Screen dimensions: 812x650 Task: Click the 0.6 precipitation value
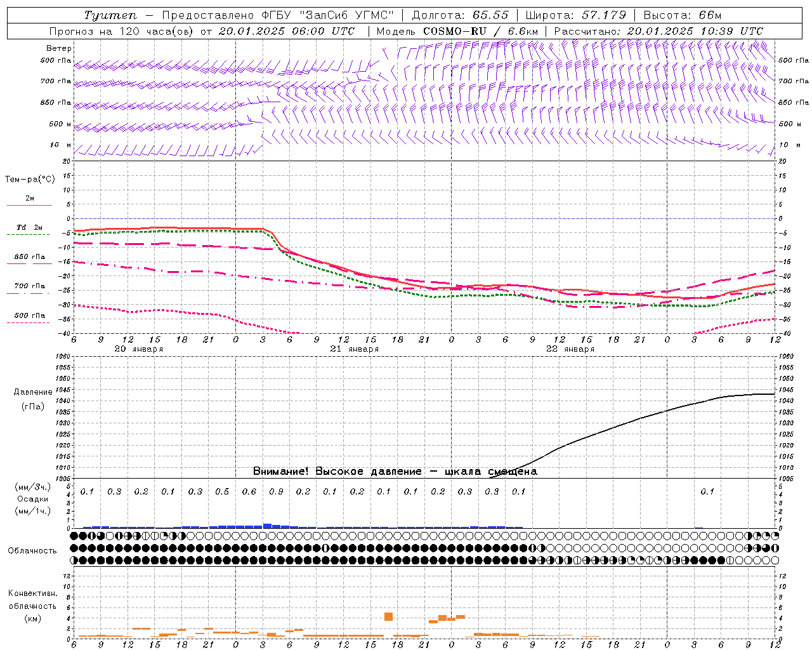pos(249,491)
